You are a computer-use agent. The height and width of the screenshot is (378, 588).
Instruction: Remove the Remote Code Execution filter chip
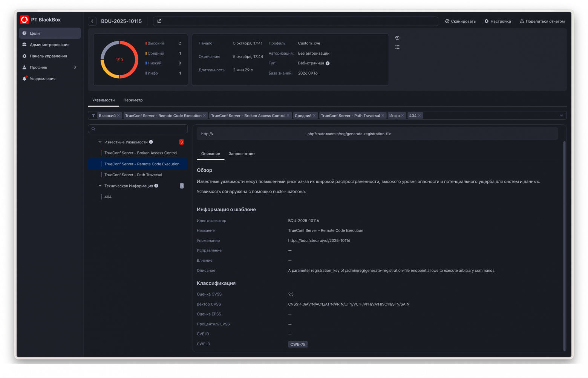(x=204, y=116)
